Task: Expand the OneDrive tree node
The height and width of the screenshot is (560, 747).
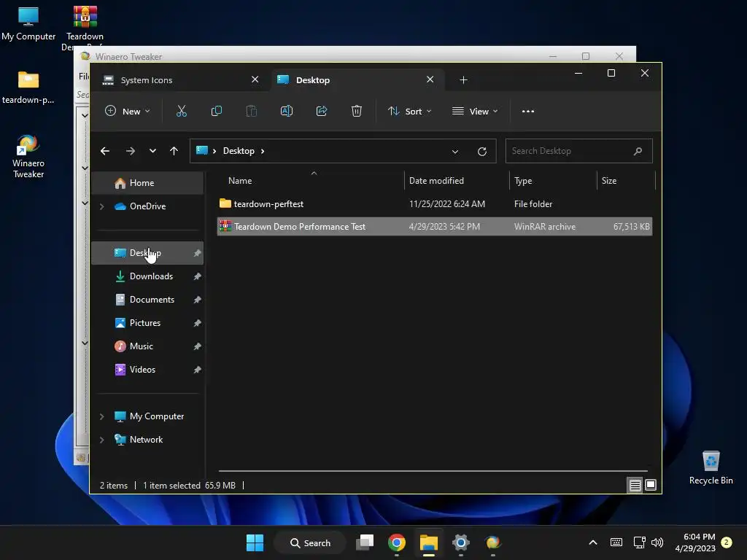Action: coord(101,206)
